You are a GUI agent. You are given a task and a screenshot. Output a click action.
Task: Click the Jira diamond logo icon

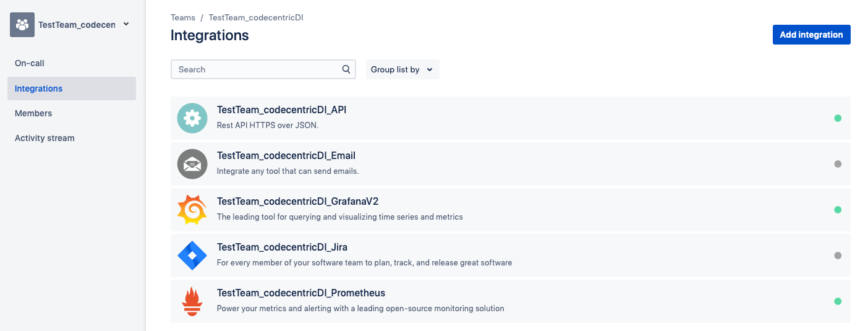click(192, 256)
